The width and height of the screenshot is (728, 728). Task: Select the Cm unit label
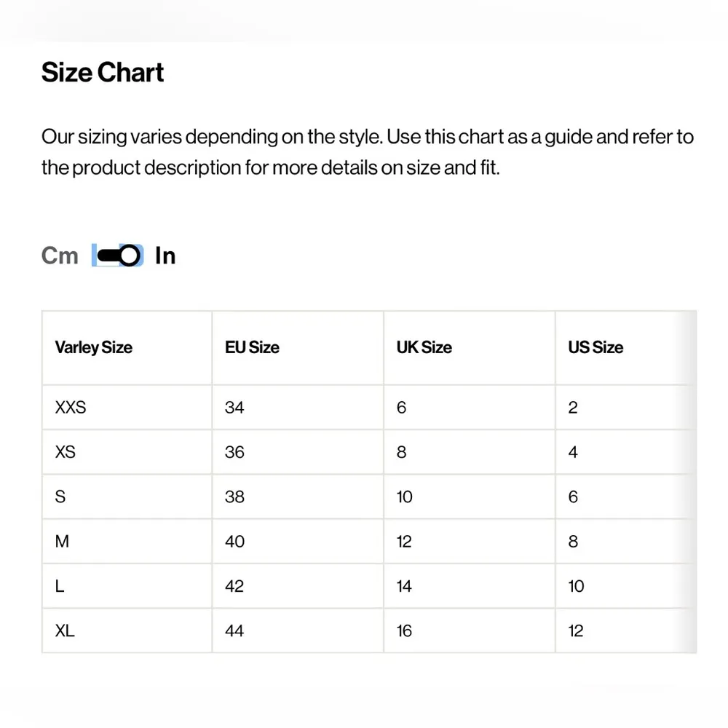[x=60, y=256]
